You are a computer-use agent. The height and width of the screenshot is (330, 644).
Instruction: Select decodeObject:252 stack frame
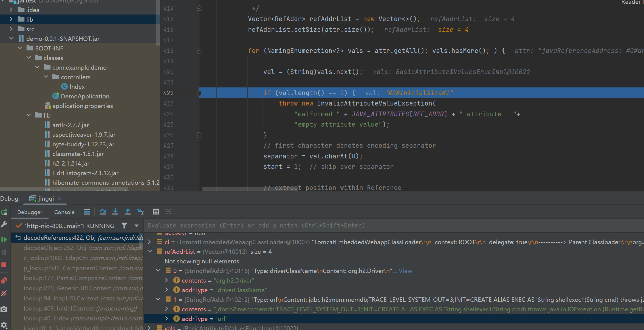click(77, 248)
